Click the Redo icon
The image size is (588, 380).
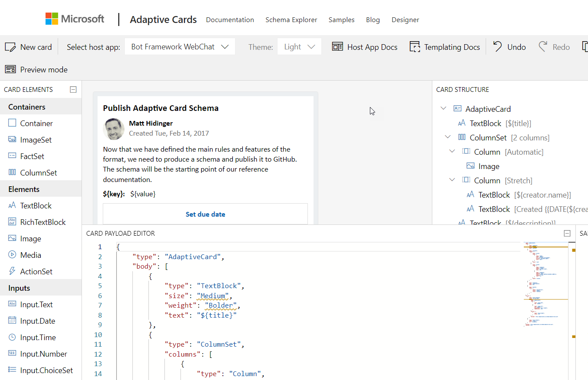543,46
